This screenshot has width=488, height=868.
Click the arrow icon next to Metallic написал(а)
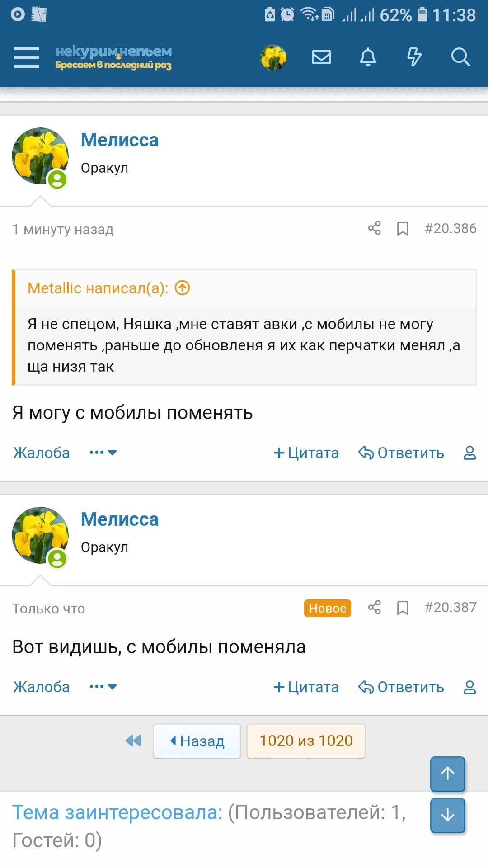pos(182,288)
